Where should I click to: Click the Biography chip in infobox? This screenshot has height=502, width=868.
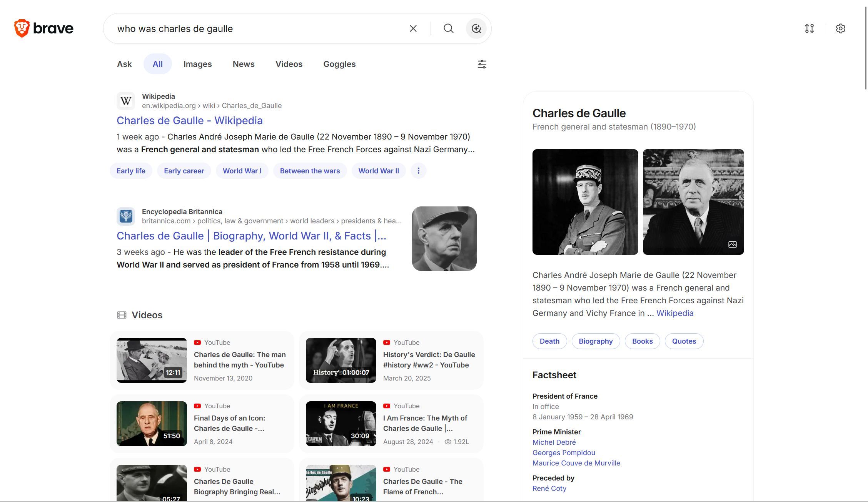pyautogui.click(x=596, y=341)
